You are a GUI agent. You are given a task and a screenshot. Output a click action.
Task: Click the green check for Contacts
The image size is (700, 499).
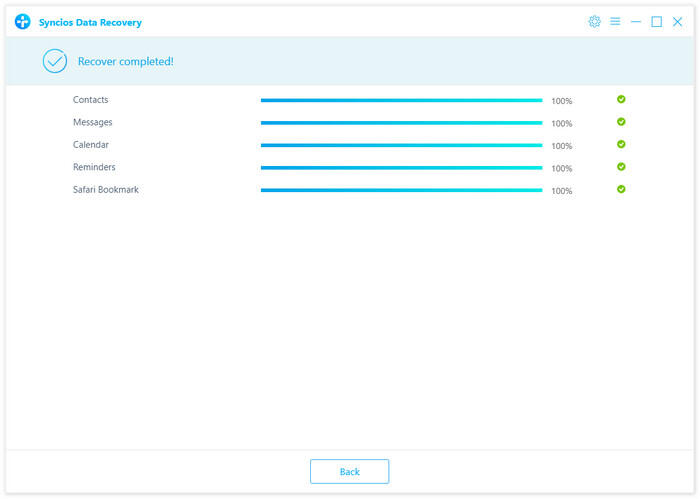coord(621,100)
